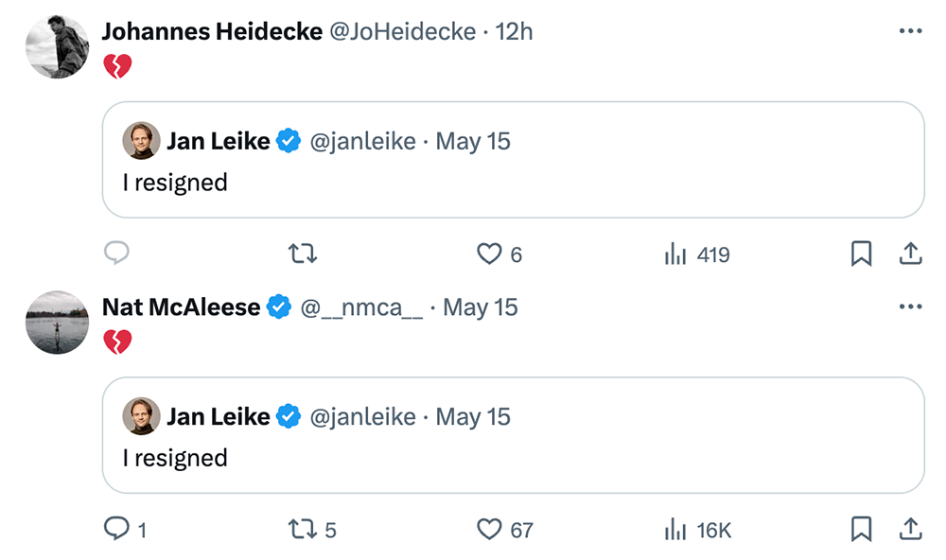Bookmark Nat McAleese's post
Viewport: 946px width, 560px height.
tap(861, 529)
